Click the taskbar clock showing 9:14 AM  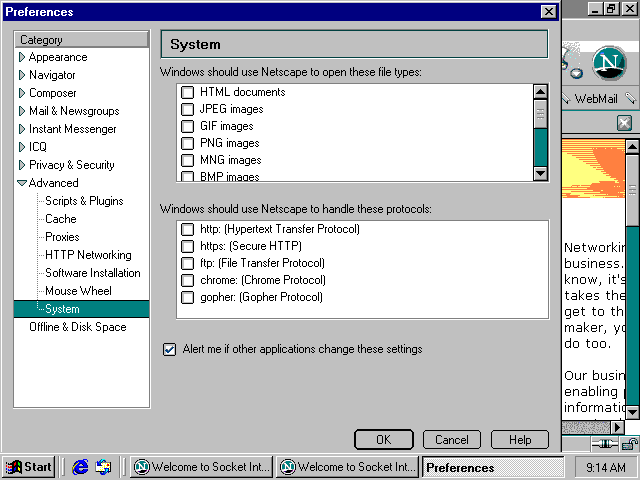(606, 467)
